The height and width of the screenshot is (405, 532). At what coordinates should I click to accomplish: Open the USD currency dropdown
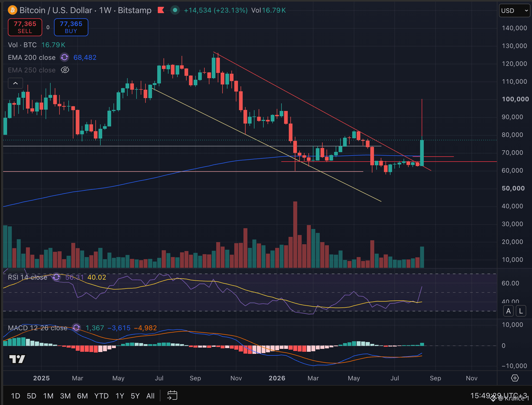515,11
